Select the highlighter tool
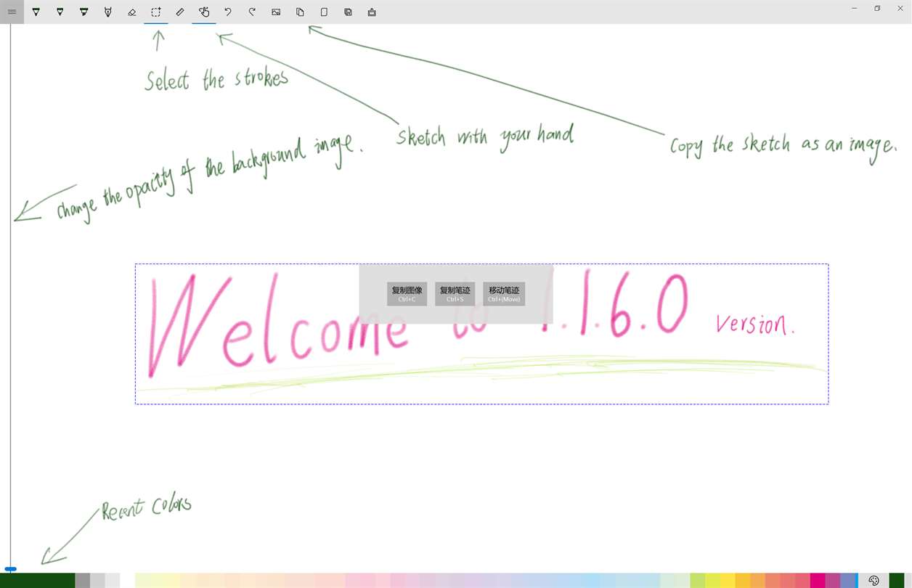912x588 pixels. [x=84, y=12]
